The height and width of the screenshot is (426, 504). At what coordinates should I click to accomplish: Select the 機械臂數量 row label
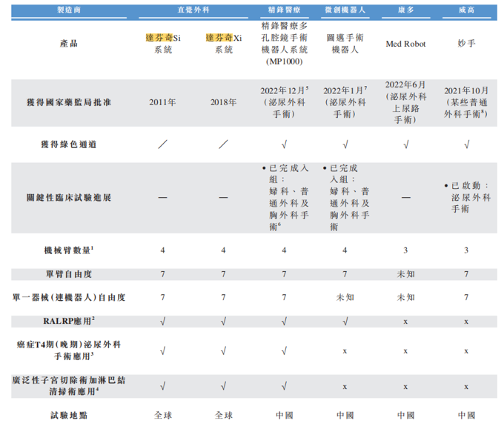tap(69, 250)
